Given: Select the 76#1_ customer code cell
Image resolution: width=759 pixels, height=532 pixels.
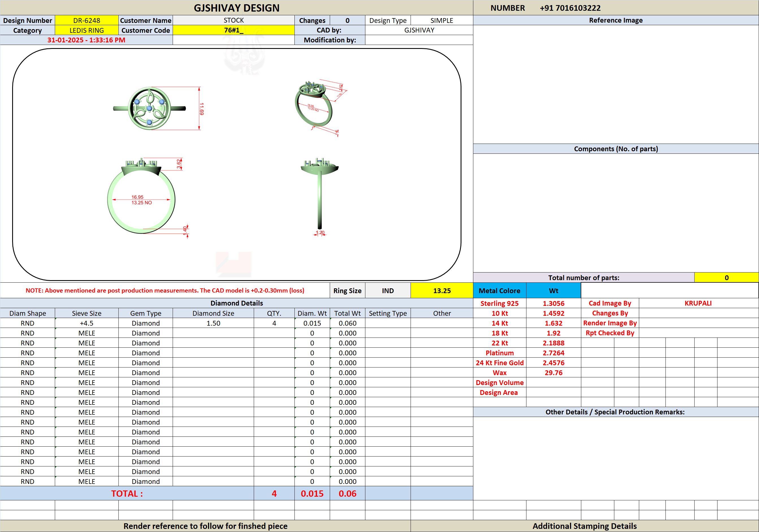Looking at the screenshot, I should tap(234, 30).
